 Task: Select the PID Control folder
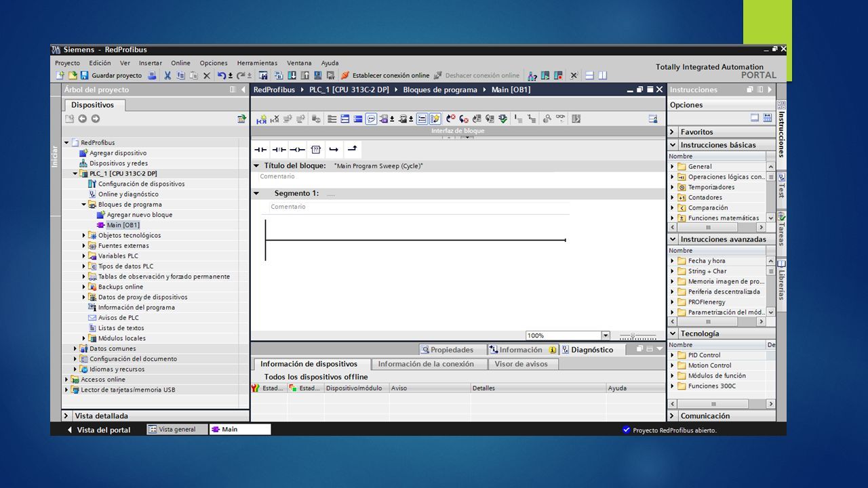tap(704, 355)
